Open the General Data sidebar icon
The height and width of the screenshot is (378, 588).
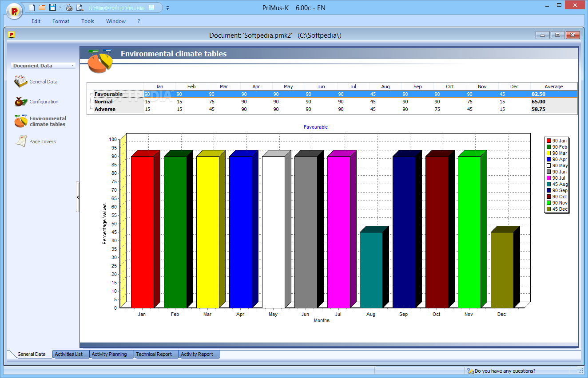point(21,82)
